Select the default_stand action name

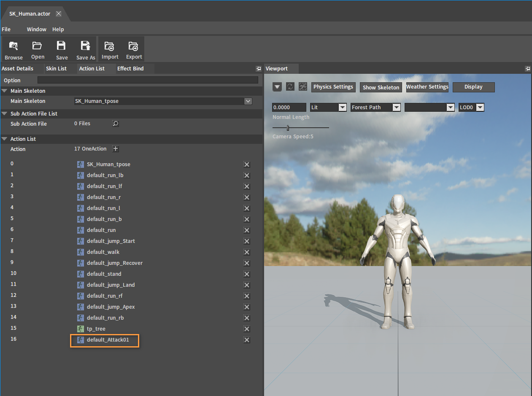click(104, 274)
